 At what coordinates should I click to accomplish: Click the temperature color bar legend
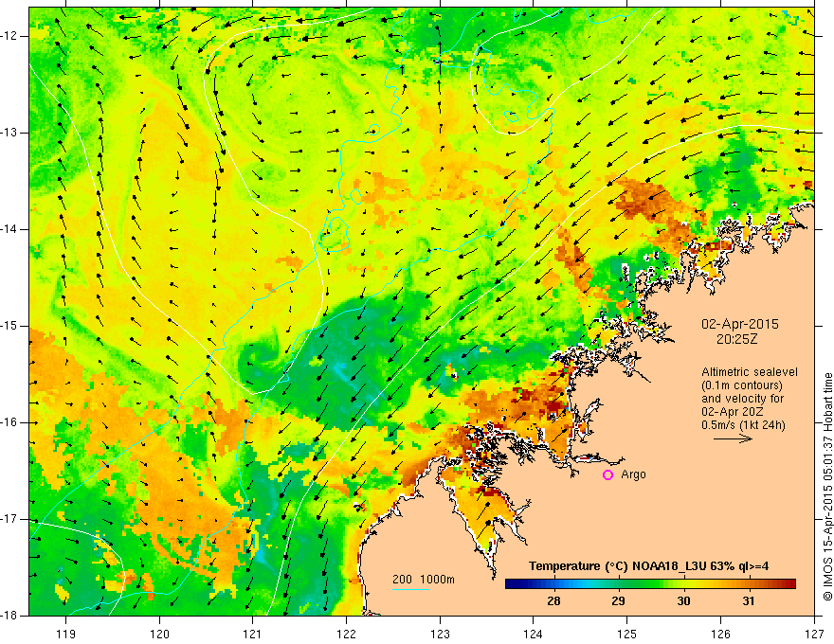650,584
